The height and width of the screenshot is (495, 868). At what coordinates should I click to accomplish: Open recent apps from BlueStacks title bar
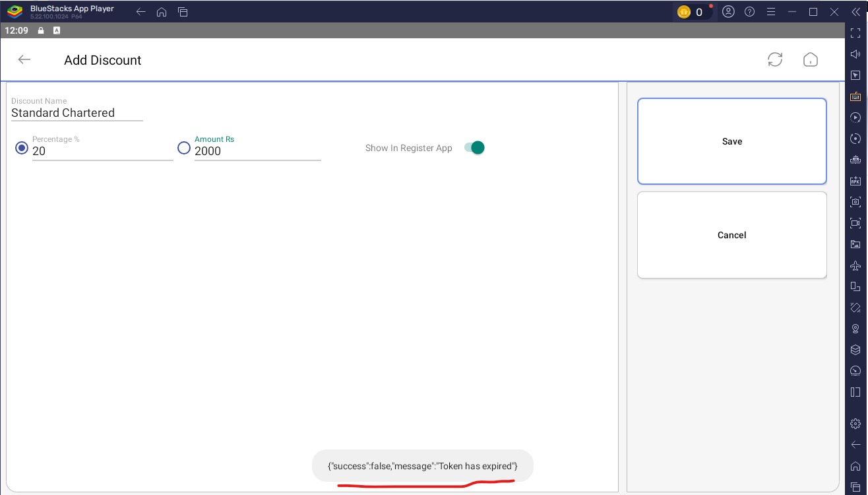click(x=183, y=12)
